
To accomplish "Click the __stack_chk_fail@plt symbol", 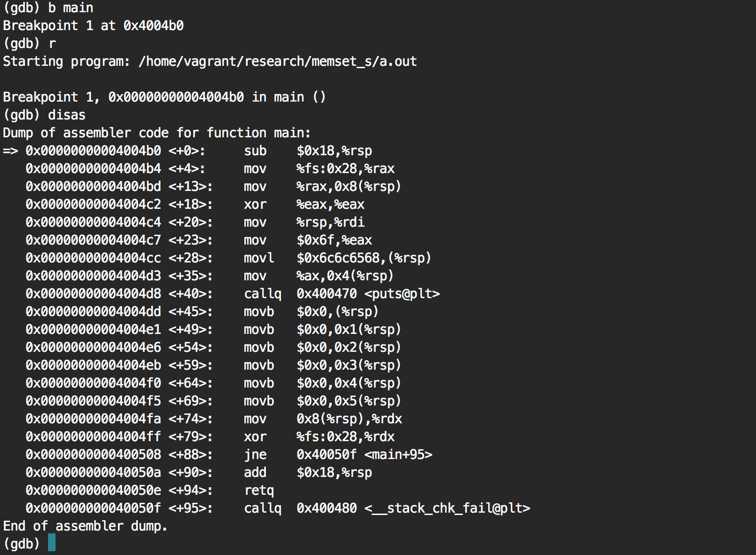I will pos(447,508).
